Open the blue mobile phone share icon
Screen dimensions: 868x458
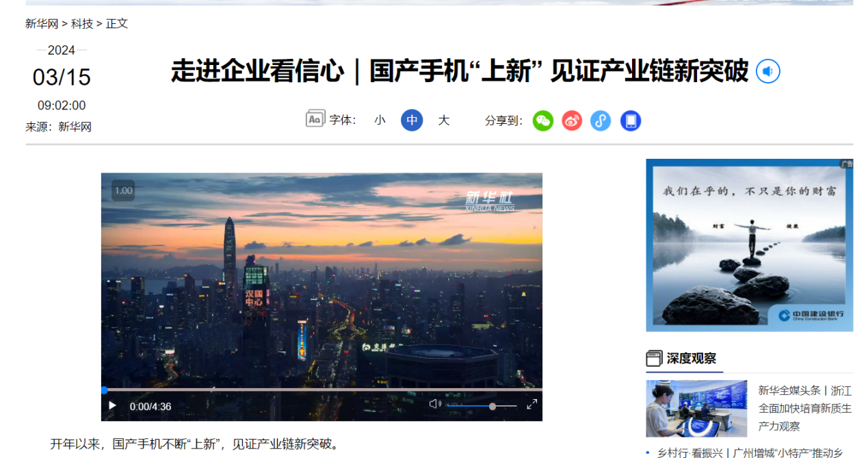click(631, 121)
